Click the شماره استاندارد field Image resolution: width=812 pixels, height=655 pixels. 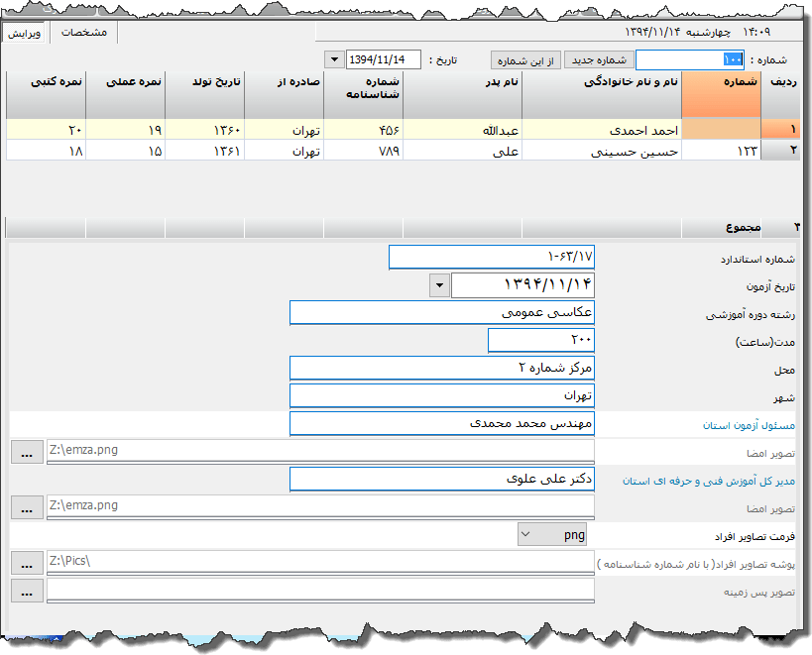(491, 258)
